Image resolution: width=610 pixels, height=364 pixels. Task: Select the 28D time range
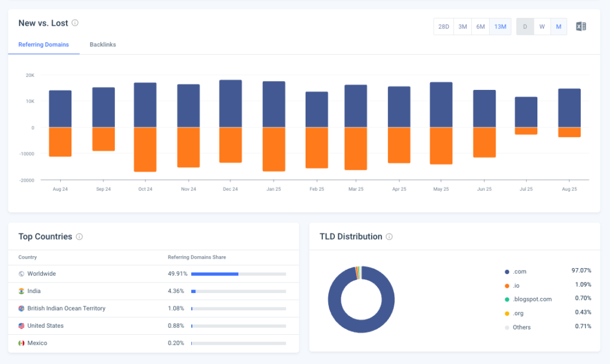(x=443, y=26)
